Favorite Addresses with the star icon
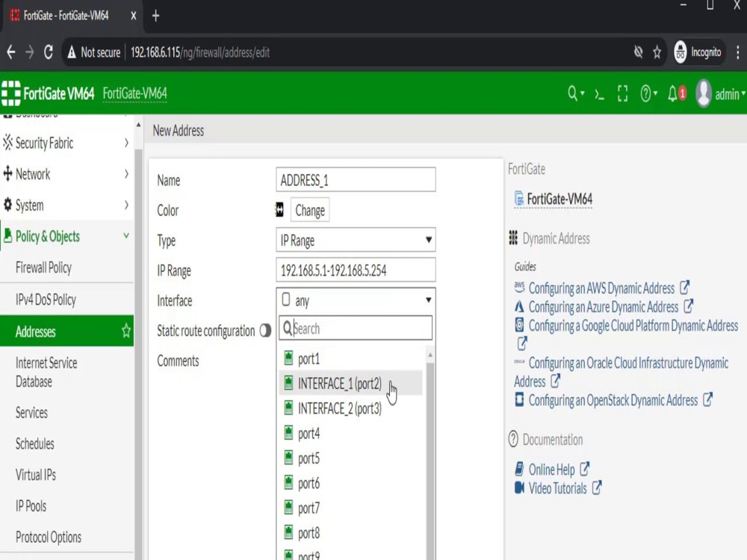 125,331
